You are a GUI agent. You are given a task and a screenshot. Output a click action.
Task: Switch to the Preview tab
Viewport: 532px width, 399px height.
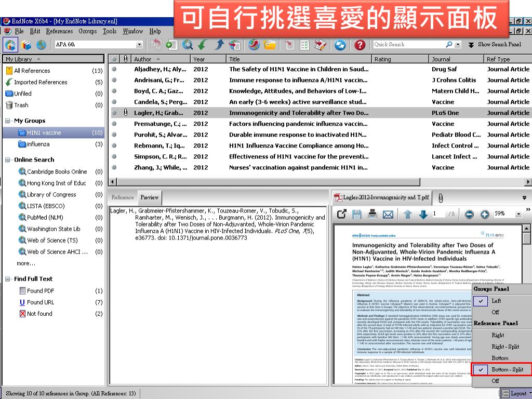[x=149, y=197]
